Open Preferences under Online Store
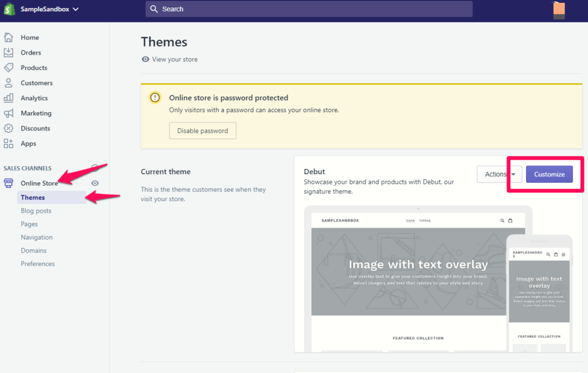588x373 pixels. click(37, 264)
